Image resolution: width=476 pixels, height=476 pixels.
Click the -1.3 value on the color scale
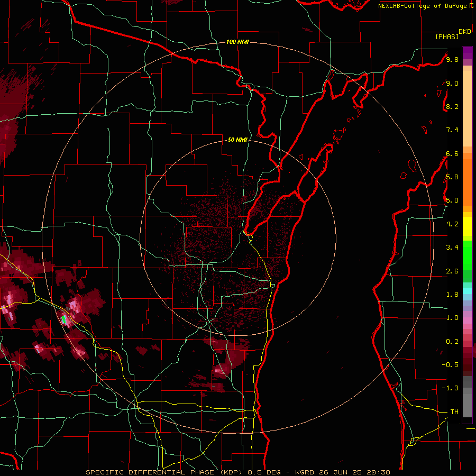click(451, 388)
